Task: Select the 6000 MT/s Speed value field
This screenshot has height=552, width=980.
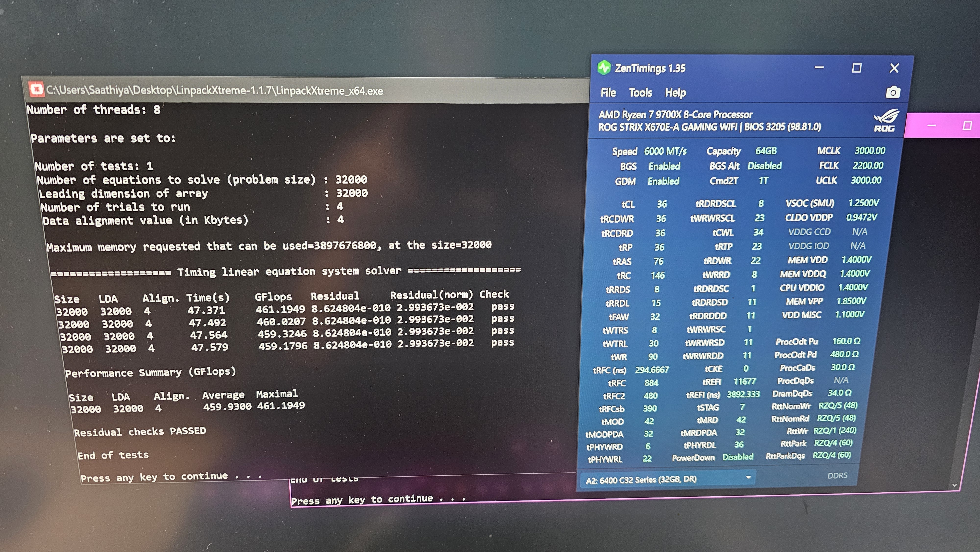Action: coord(665,151)
